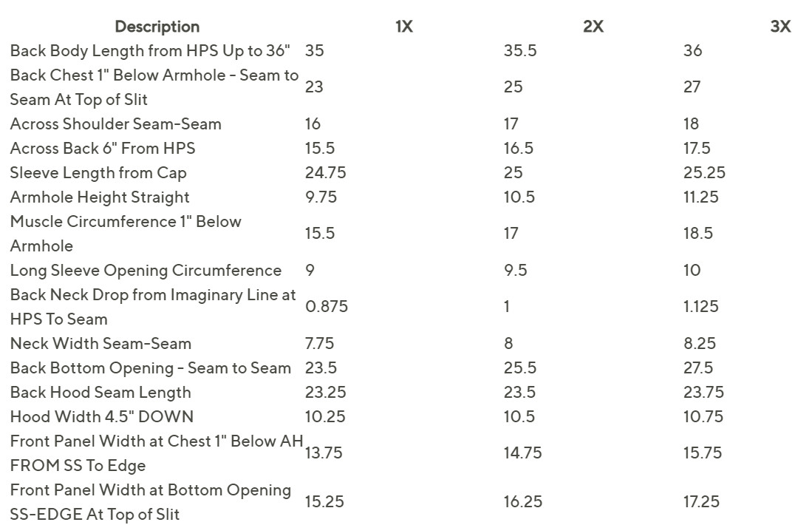Click the 0.875 back neck drop value
812x525 pixels.
coord(327,307)
